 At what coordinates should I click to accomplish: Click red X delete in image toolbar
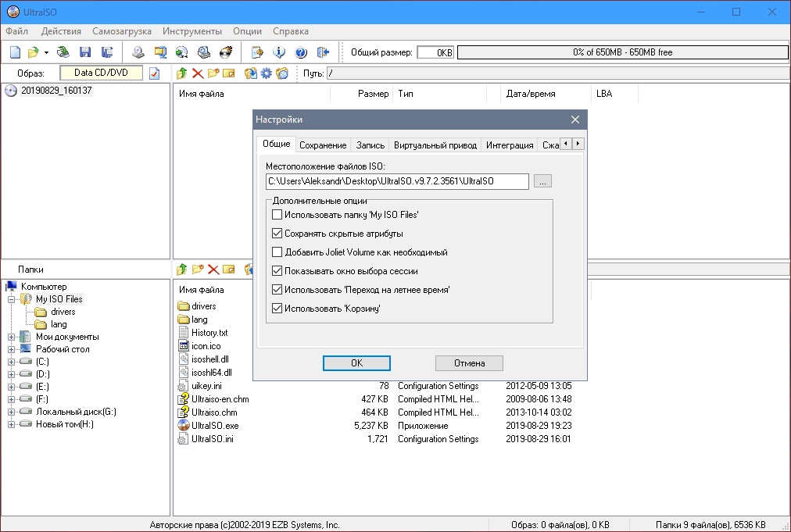tap(198, 73)
